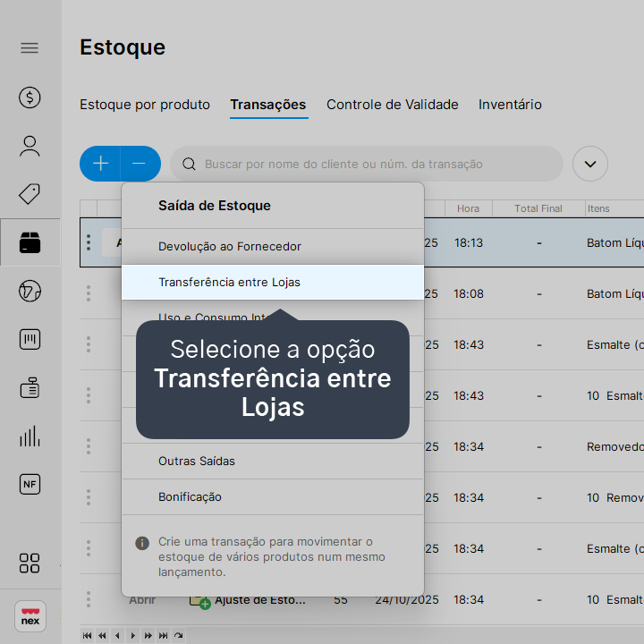The height and width of the screenshot is (644, 644).
Task: Click the blue minus stock exit button
Action: [140, 164]
